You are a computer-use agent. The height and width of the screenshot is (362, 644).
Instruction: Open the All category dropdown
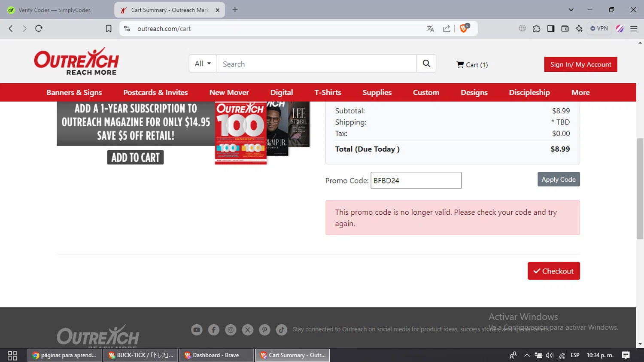203,64
